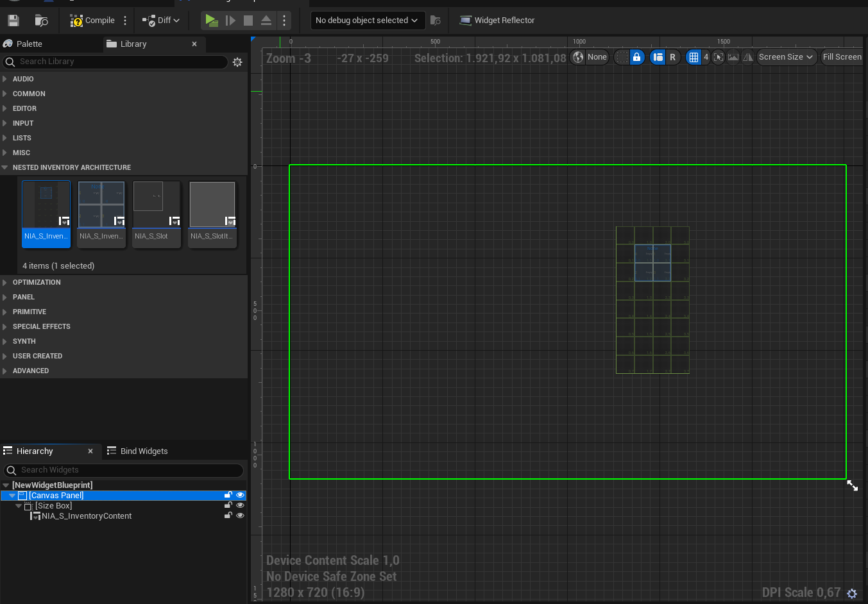Viewport: 868px width, 604px height.
Task: Open the debug object selector dropdown
Action: (367, 21)
